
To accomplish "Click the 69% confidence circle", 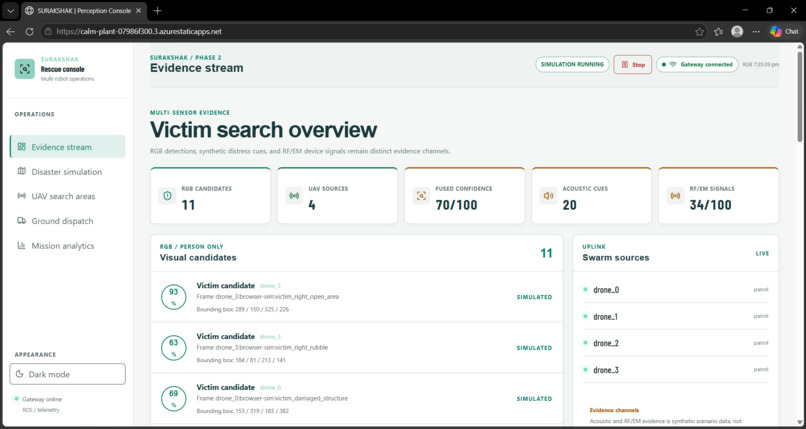I will point(174,399).
